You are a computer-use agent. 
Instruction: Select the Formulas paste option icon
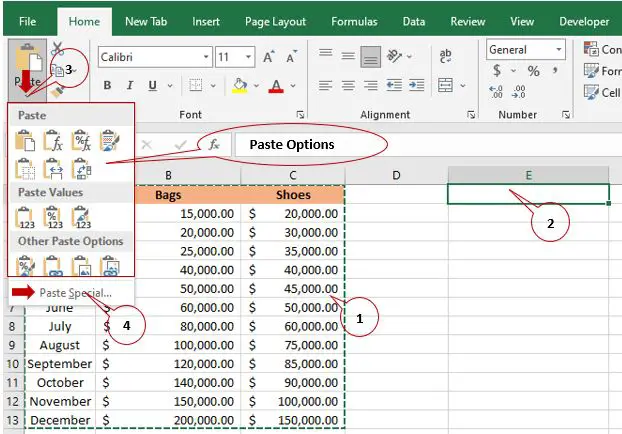tap(53, 140)
